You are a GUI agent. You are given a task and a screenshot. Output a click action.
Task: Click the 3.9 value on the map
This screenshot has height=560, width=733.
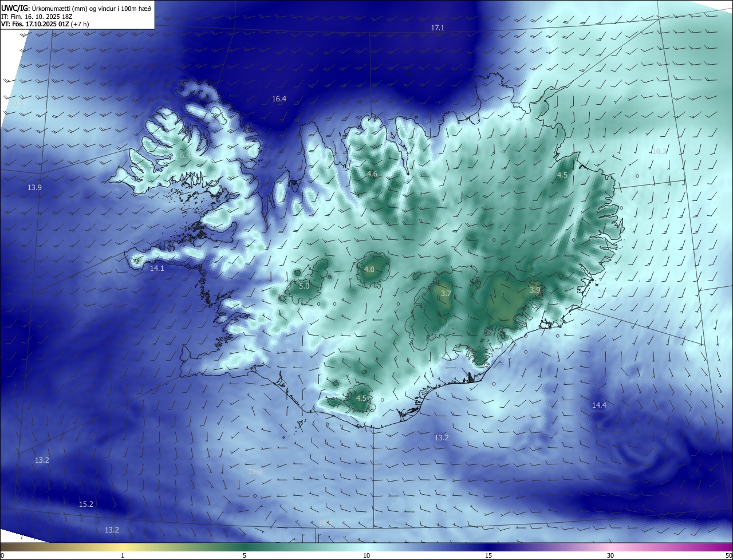[535, 290]
